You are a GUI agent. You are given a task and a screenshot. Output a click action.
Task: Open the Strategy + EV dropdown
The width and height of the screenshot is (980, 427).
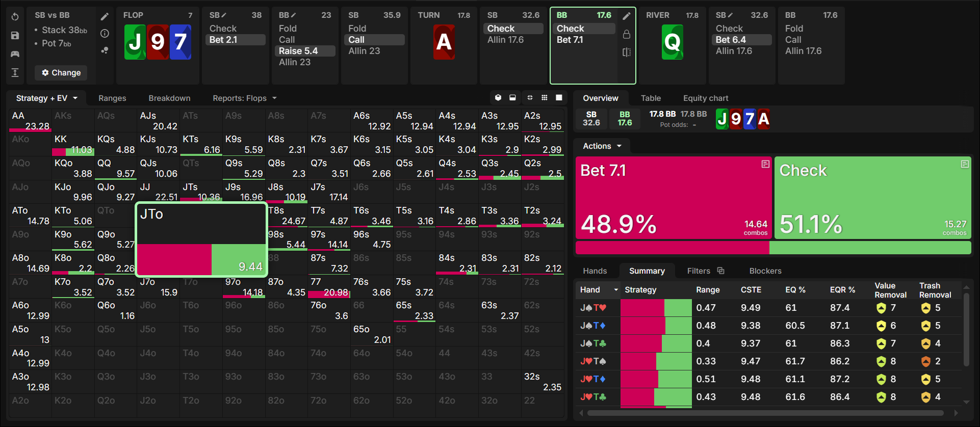(x=47, y=98)
